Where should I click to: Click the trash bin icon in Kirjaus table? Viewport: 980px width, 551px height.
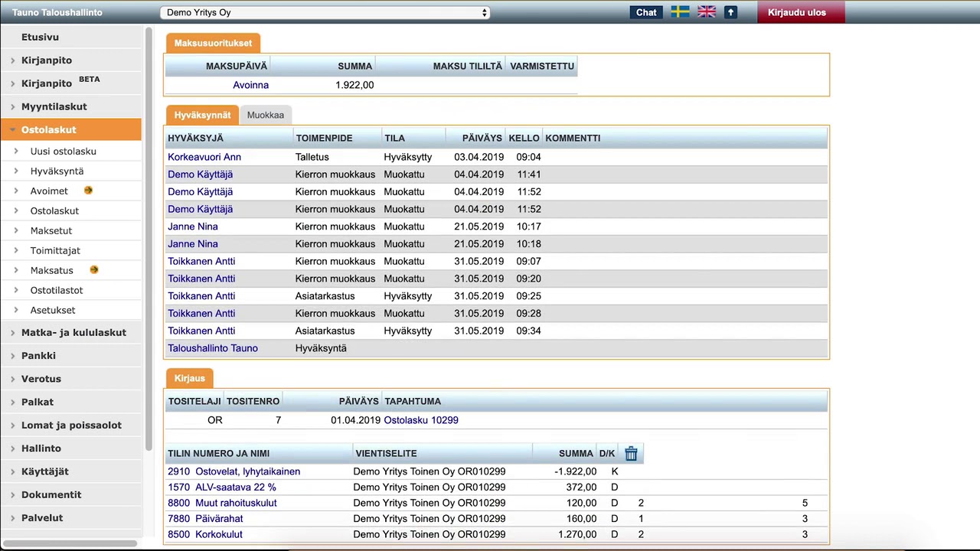pos(631,454)
